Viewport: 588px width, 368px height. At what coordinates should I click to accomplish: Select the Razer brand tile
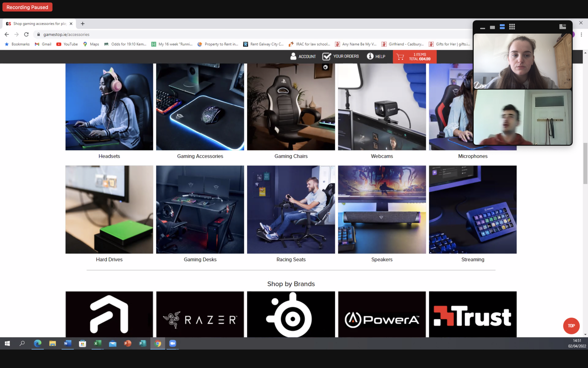point(200,314)
